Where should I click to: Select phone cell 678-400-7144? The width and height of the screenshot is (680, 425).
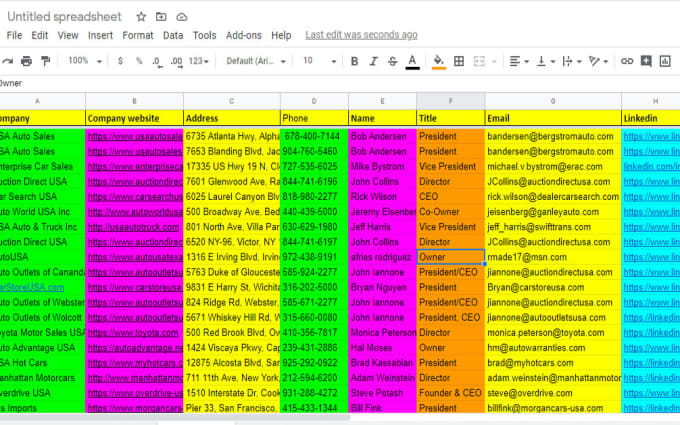point(314,136)
